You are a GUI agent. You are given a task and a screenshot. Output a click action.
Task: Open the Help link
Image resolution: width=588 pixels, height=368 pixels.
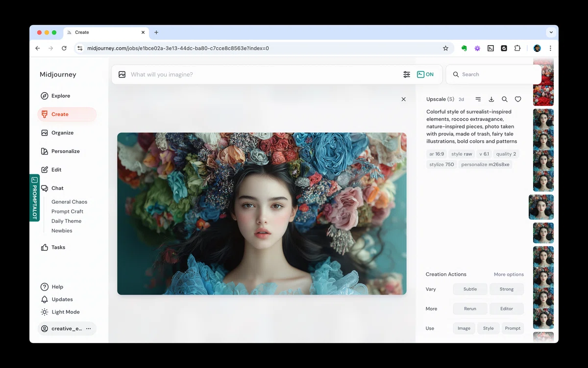coord(52,287)
